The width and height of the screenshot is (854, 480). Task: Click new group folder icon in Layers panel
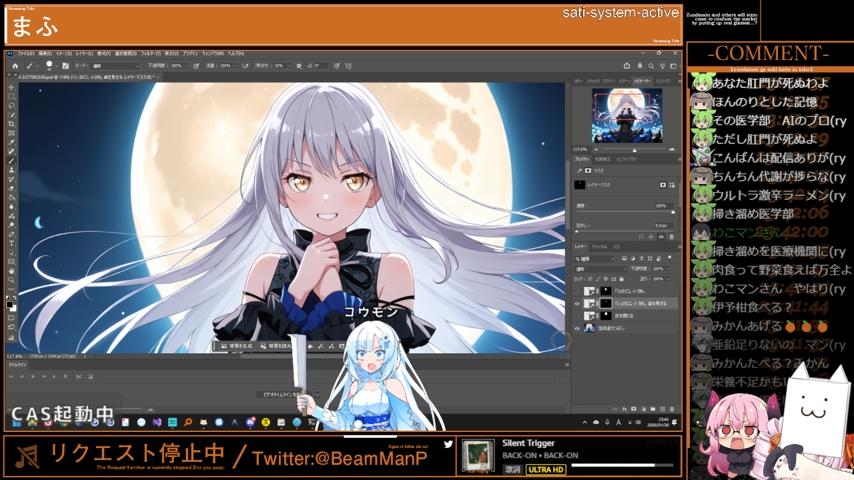(x=653, y=409)
